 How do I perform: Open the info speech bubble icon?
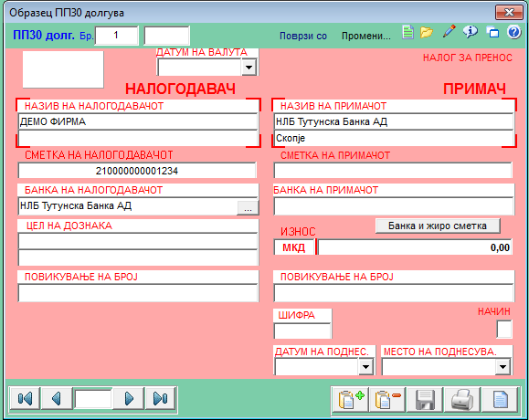pyautogui.click(x=471, y=32)
